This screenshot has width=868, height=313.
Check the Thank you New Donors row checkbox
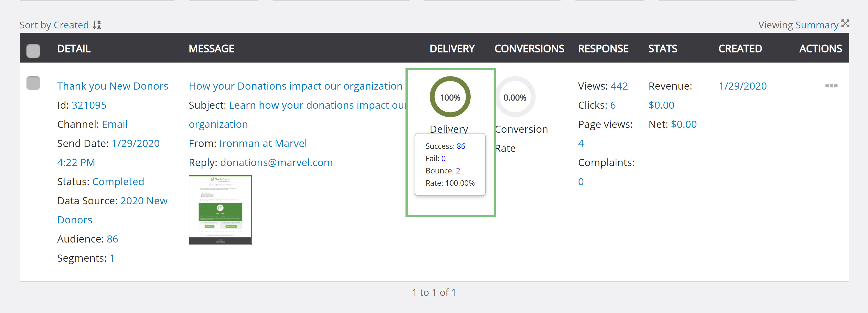click(x=33, y=83)
